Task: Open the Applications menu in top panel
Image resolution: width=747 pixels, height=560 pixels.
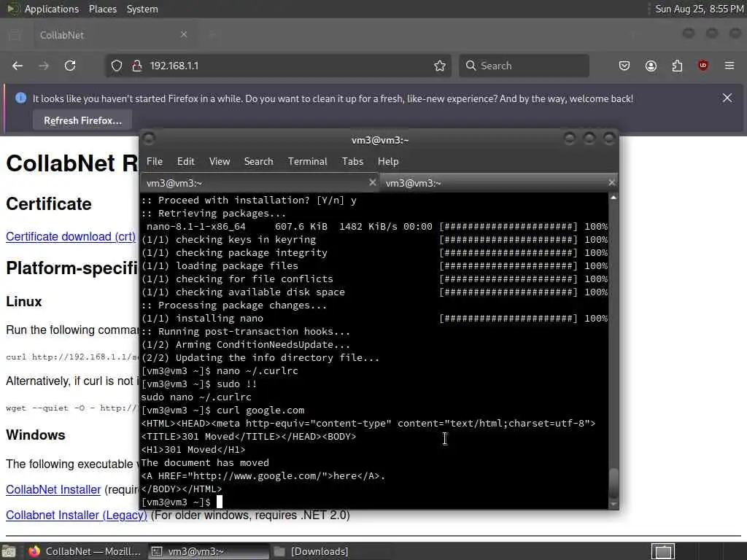Action: click(52, 9)
